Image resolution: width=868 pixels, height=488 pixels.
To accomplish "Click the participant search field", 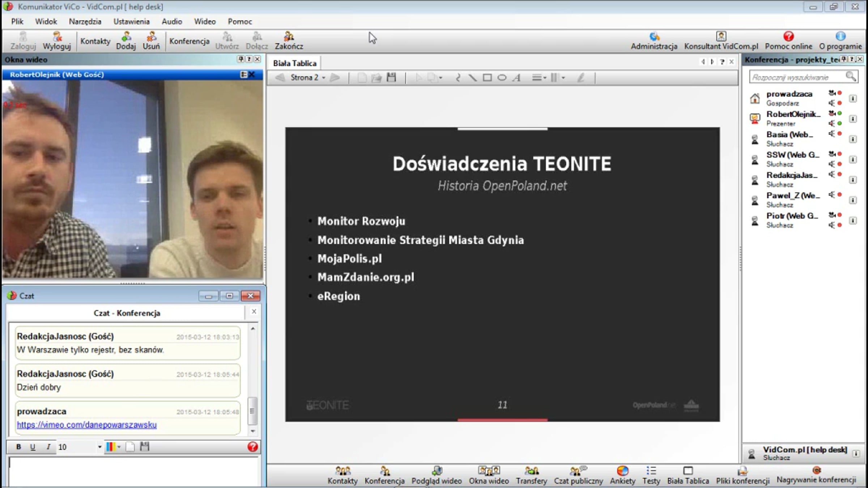I will click(797, 77).
